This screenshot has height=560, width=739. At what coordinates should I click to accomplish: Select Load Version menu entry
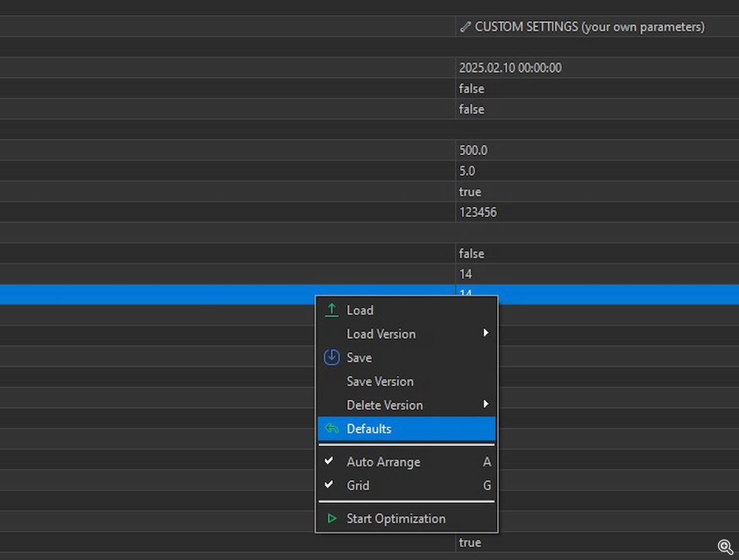(381, 334)
